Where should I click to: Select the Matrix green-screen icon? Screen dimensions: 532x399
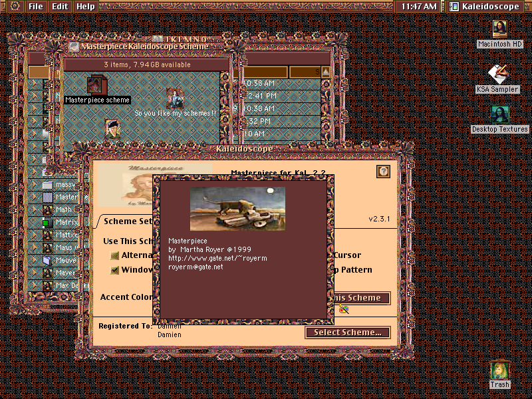(x=47, y=223)
